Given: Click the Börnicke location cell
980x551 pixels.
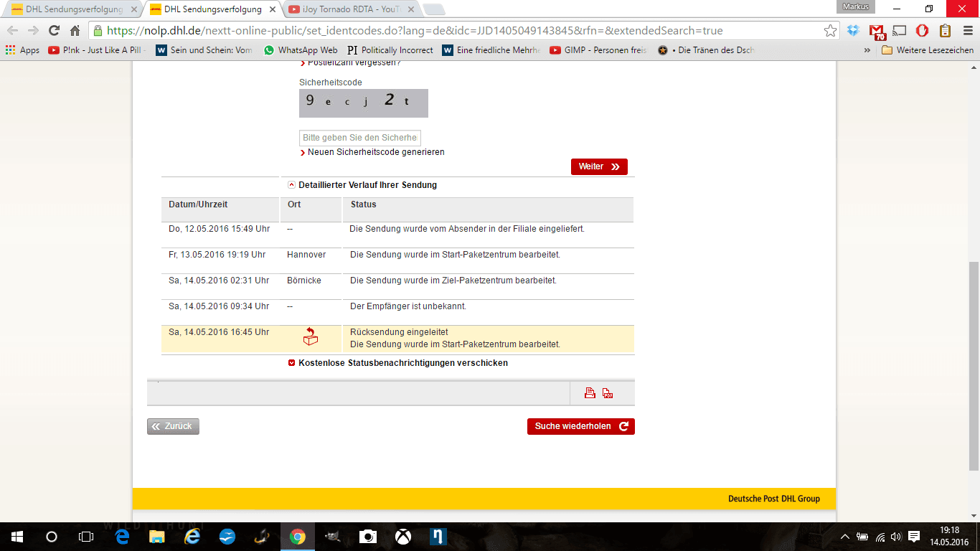Looking at the screenshot, I should pyautogui.click(x=304, y=281).
